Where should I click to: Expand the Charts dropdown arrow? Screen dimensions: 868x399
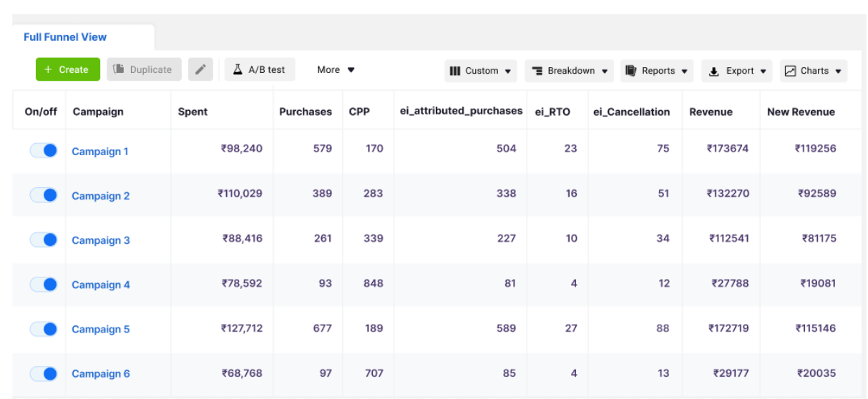point(838,72)
